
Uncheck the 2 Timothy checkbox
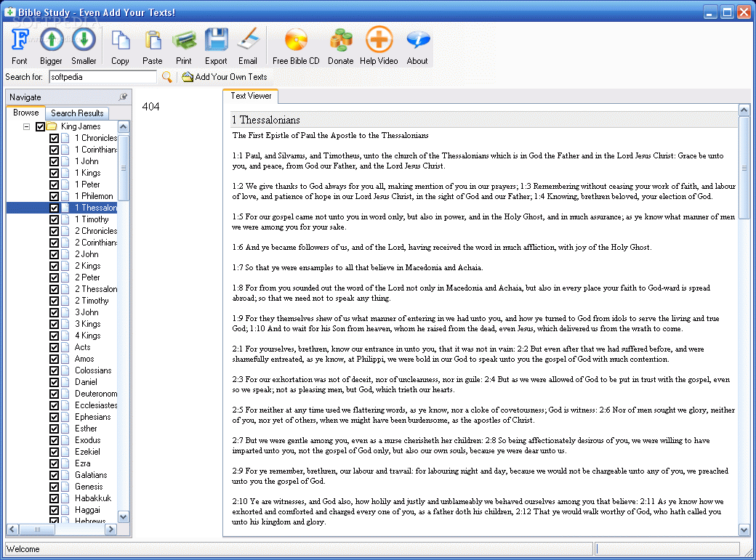[54, 301]
